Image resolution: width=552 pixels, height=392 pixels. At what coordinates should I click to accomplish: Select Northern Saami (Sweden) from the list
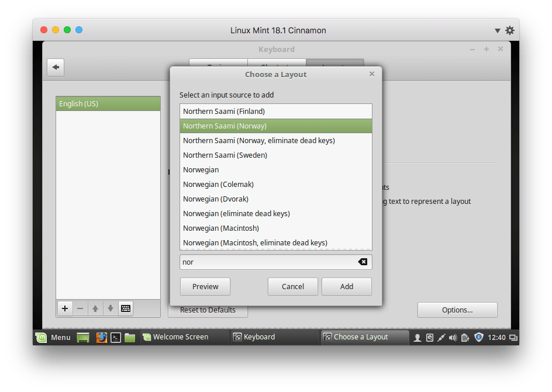tap(225, 155)
